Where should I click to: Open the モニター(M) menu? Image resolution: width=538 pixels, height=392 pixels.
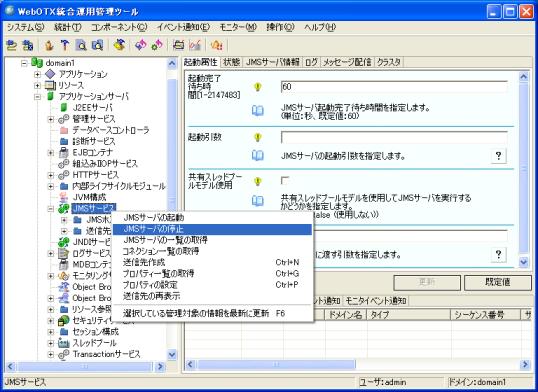click(x=238, y=27)
